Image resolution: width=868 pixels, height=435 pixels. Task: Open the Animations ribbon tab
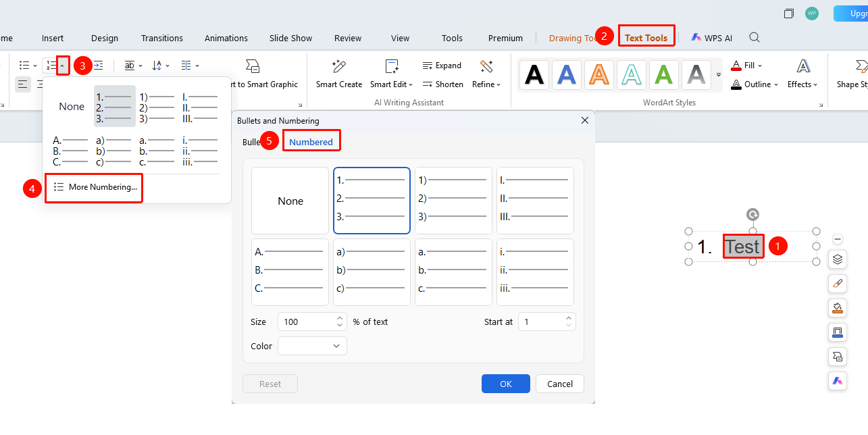pyautogui.click(x=226, y=38)
